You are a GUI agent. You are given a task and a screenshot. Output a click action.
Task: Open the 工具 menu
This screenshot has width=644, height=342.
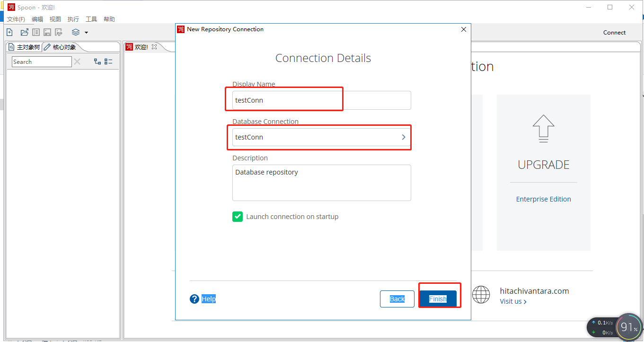(91, 19)
